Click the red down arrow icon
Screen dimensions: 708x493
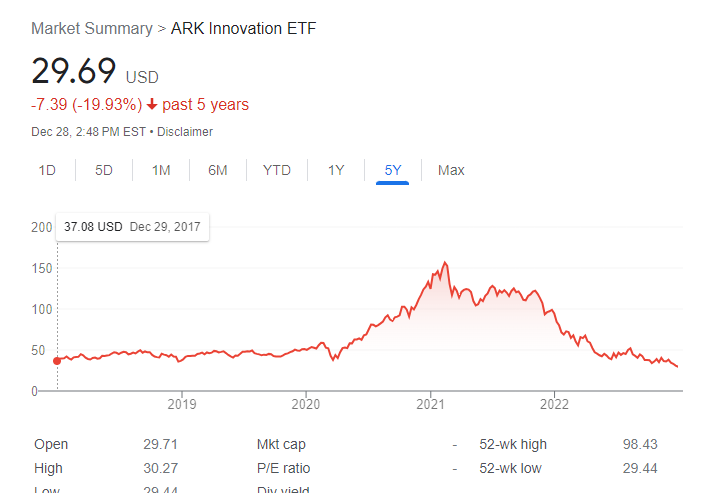point(152,105)
